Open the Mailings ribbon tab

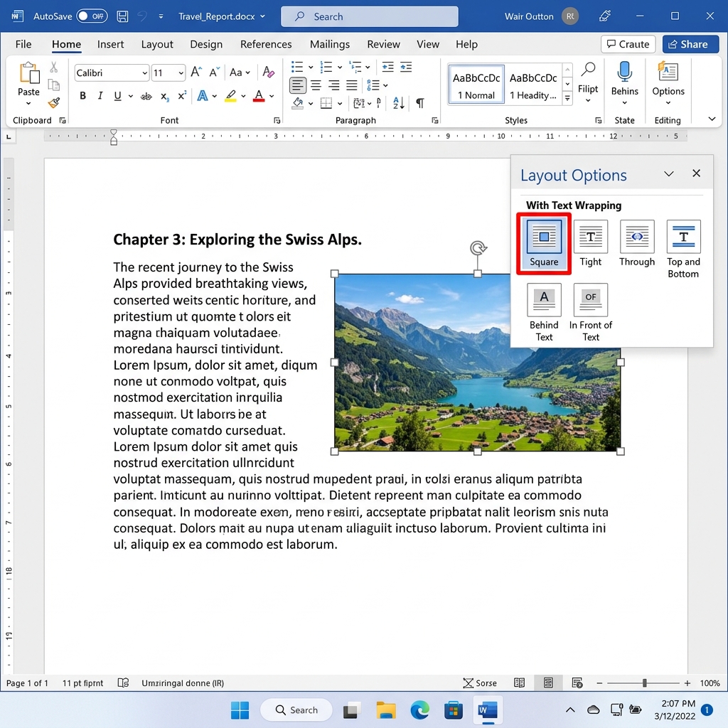330,44
